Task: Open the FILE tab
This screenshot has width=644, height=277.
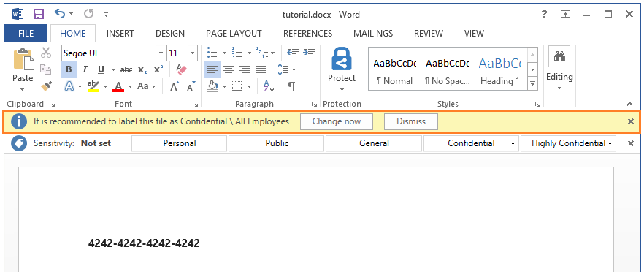Action: (x=26, y=34)
